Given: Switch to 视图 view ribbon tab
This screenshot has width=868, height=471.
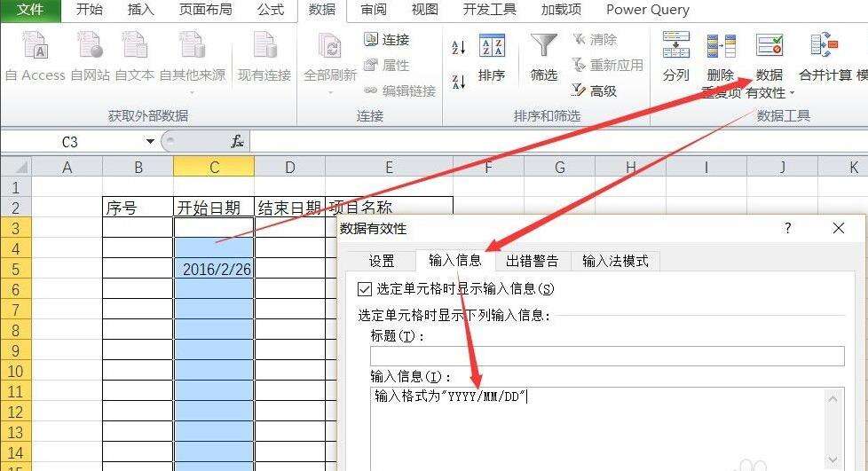Looking at the screenshot, I should pos(425,10).
